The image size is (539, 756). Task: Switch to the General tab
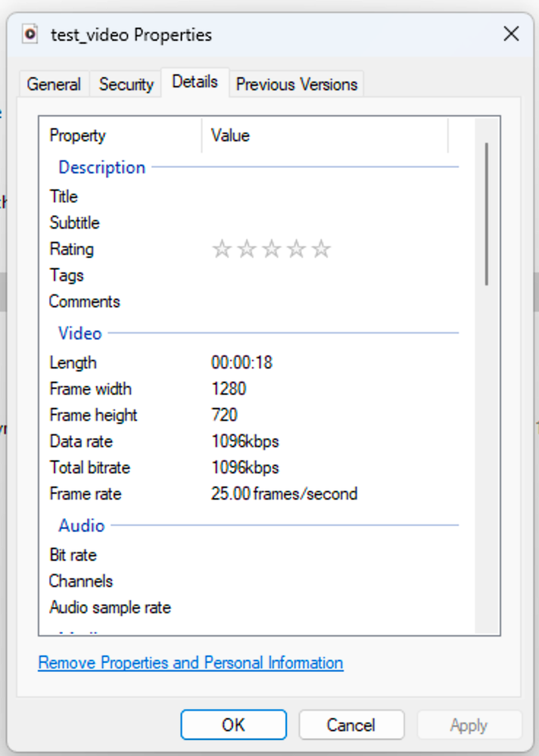54,84
